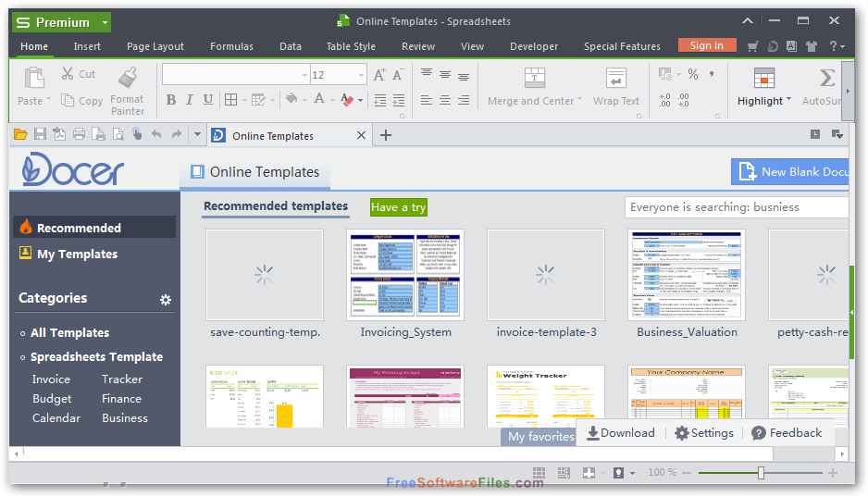This screenshot has width=868, height=497.
Task: Expand the Paste options arrow
Action: pos(49,100)
